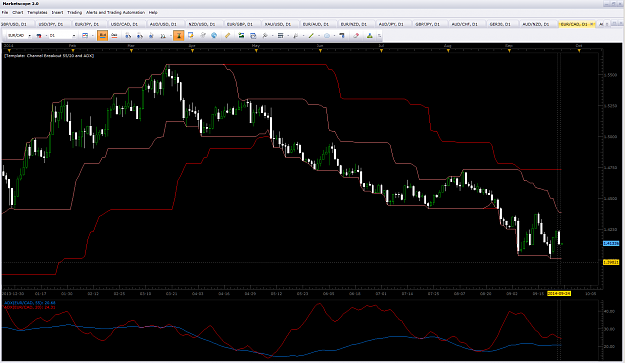Toggle the Ask price display button
This screenshot has height=363, width=625.
[114, 36]
